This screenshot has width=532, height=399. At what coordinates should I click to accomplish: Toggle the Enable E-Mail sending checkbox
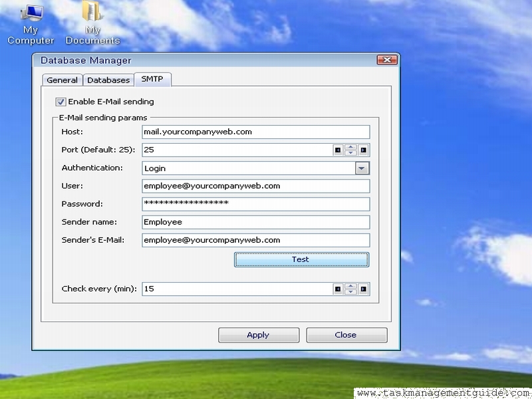[61, 102]
